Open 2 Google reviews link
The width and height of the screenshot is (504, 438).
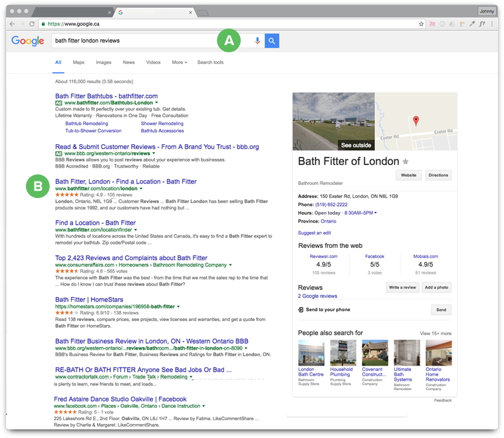click(317, 296)
